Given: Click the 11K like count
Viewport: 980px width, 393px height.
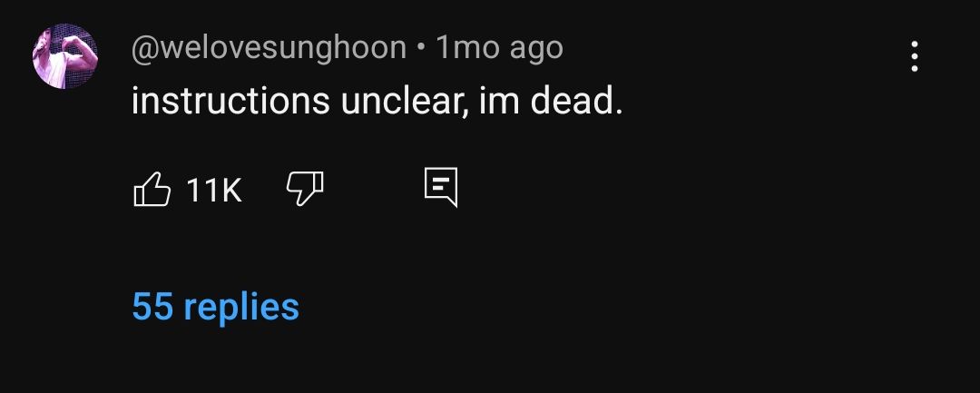Looking at the screenshot, I should tap(214, 190).
